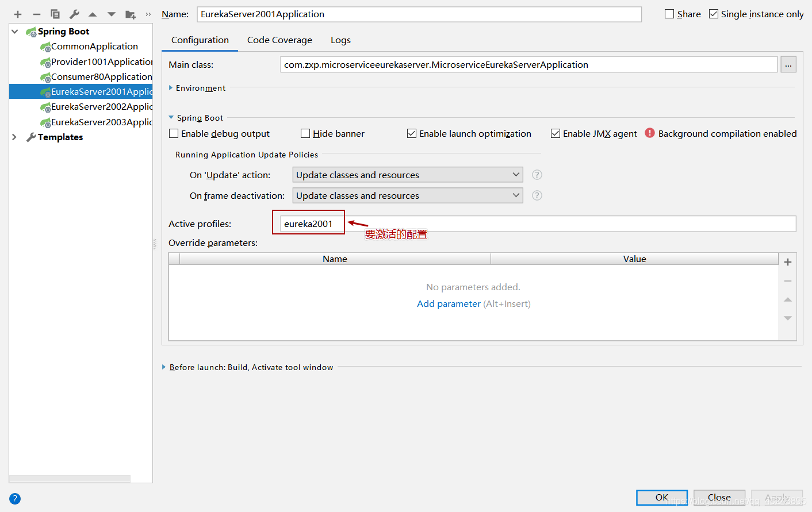
Task: Enable debug output checkbox
Action: click(x=174, y=133)
